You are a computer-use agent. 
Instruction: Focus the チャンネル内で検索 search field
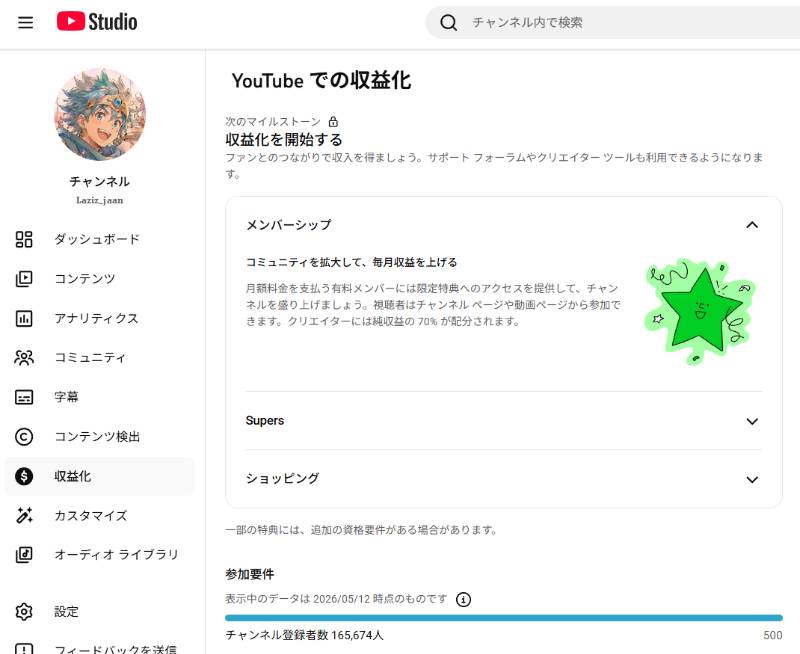click(612, 22)
